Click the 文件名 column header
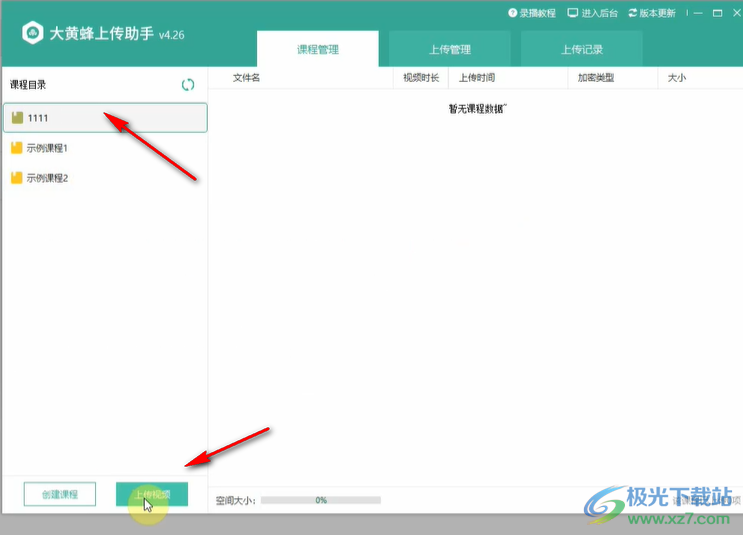The width and height of the screenshot is (743, 535). [x=246, y=78]
